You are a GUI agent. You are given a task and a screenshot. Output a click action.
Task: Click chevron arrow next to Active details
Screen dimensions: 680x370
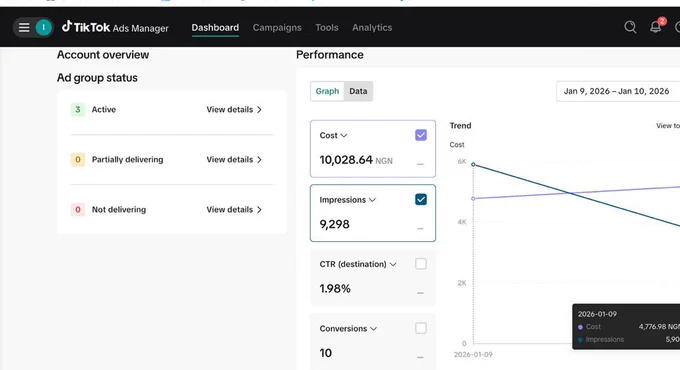(259, 110)
